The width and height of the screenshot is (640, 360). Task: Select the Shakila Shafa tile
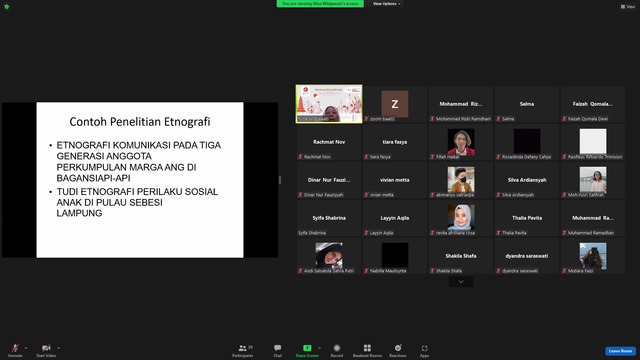click(x=461, y=256)
